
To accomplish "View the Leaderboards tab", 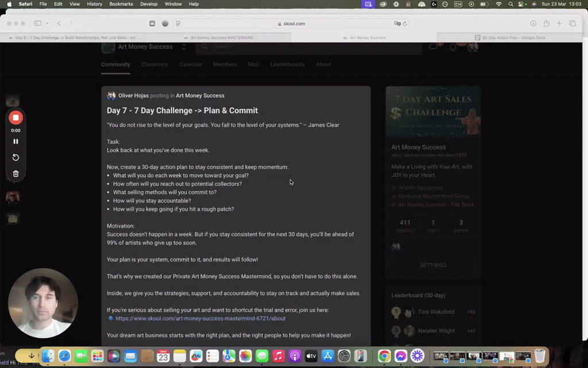I will point(287,64).
